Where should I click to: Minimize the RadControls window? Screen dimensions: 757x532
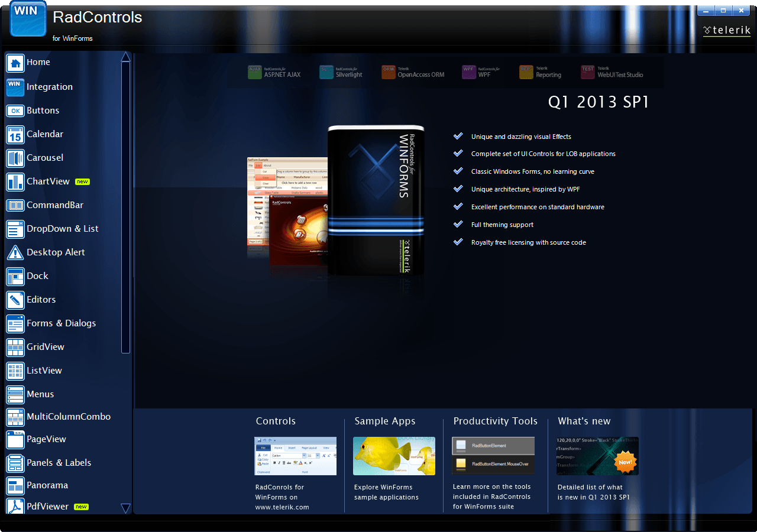coord(706,11)
